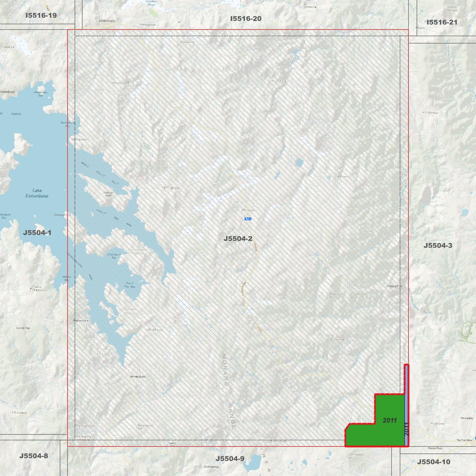Click the I5516-19 sheet label
476x476 pixels.
pyautogui.click(x=41, y=15)
